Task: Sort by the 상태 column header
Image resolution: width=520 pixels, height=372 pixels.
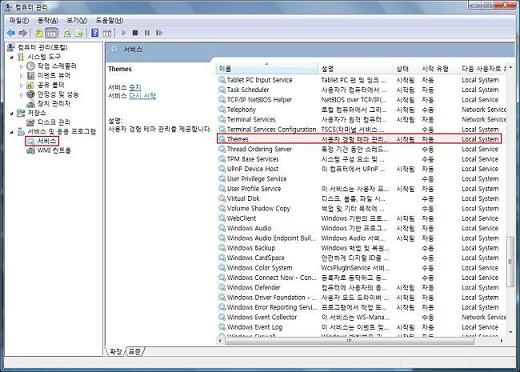Action: [406, 69]
